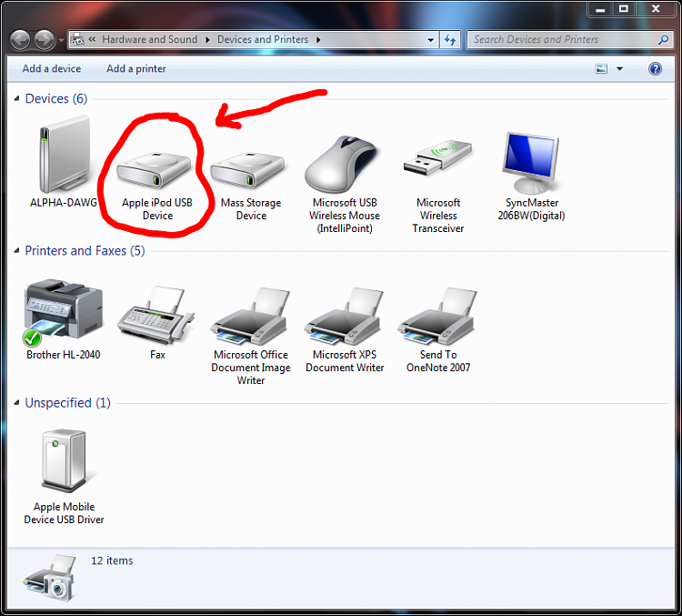
Task: Select the Apple Mobile Device USB Driver icon
Action: point(64,461)
